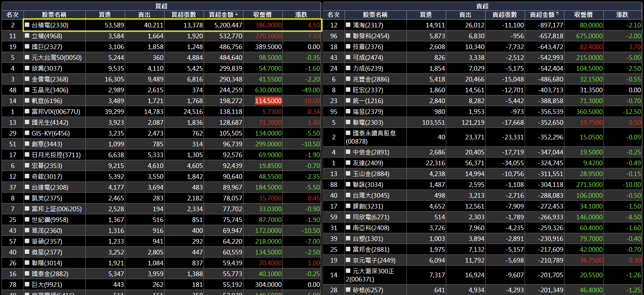Click stock name 富邦VIX(00677U)
Viewport: 644px width, 295px height.
click(56, 112)
